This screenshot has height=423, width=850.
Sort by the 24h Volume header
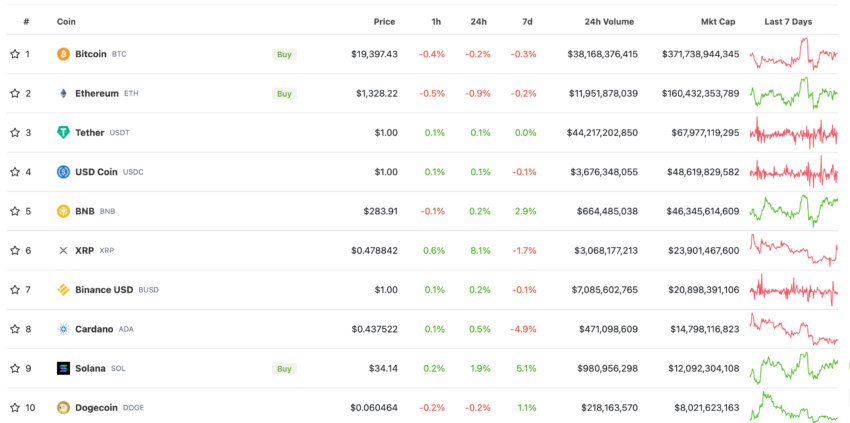point(609,22)
